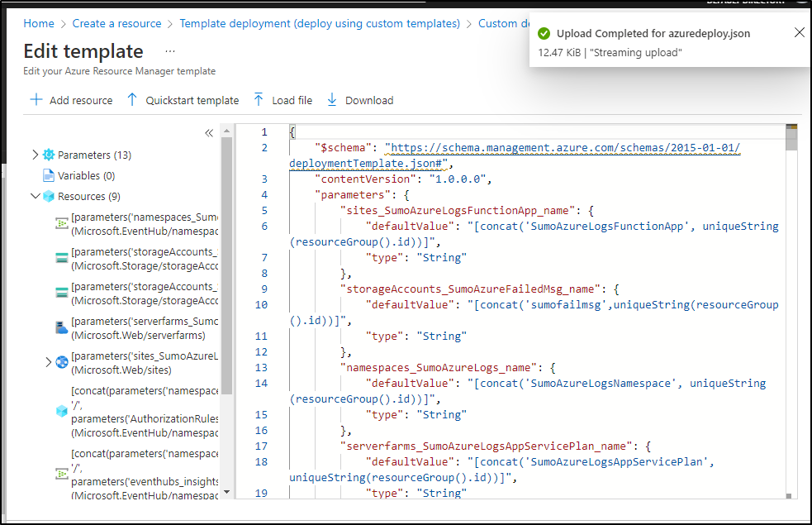The image size is (812, 525).
Task: Click the Download arrow icon
Action: pyautogui.click(x=332, y=99)
